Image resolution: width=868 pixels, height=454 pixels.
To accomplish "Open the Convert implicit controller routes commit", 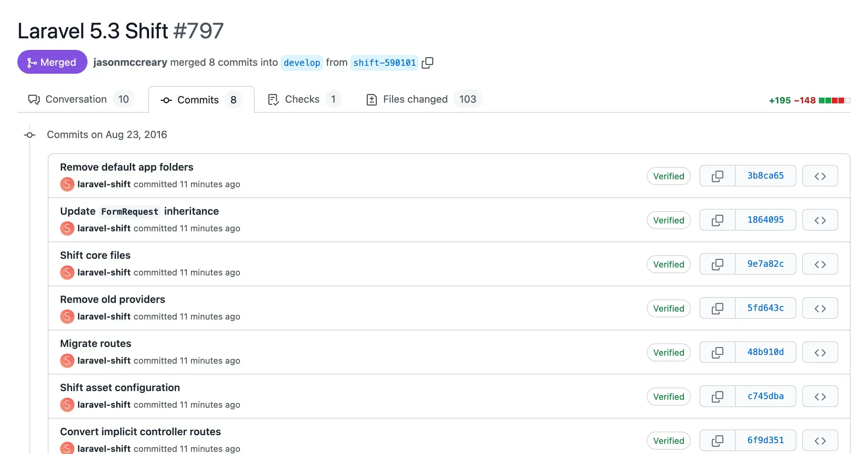I will click(140, 432).
